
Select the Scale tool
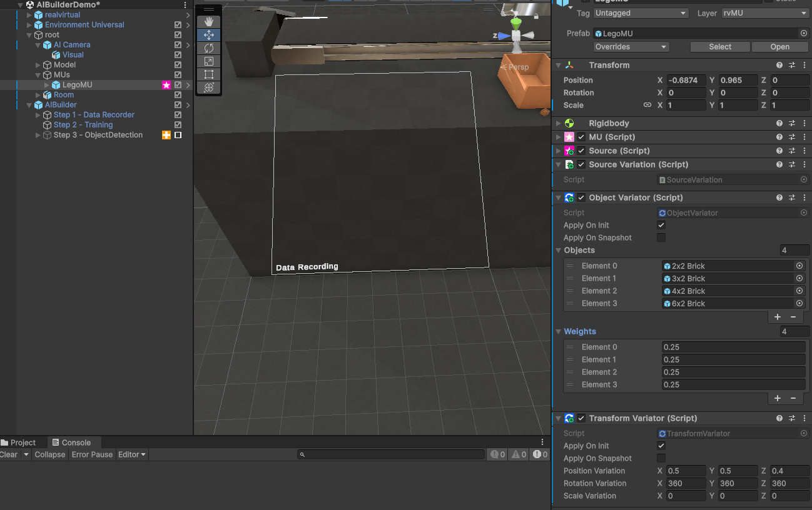209,61
